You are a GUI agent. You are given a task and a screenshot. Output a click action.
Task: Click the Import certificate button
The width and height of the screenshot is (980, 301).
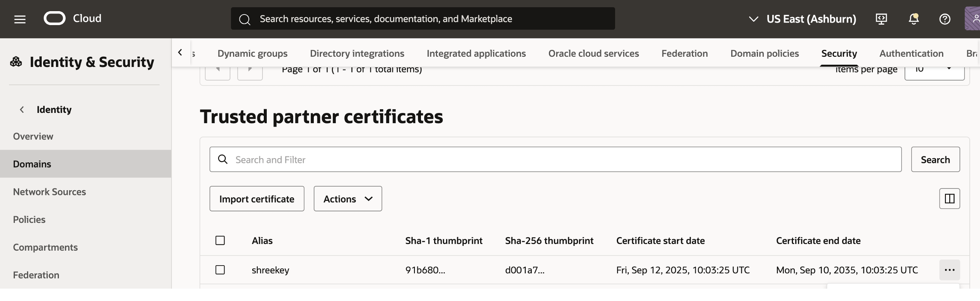(257, 199)
